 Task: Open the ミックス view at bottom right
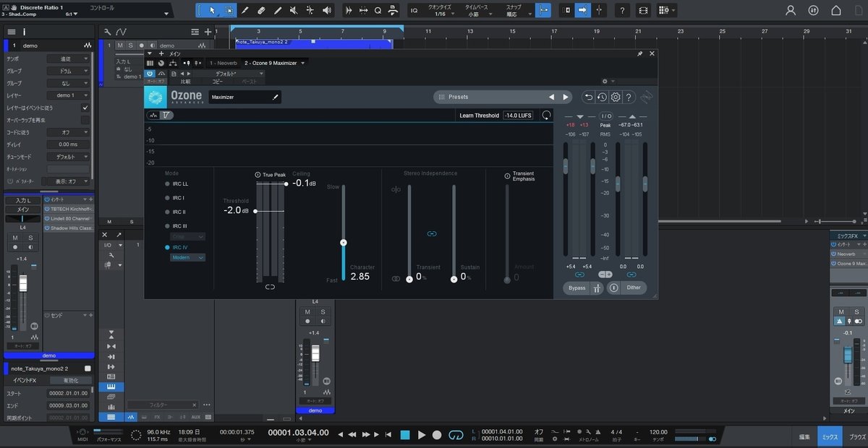(829, 437)
